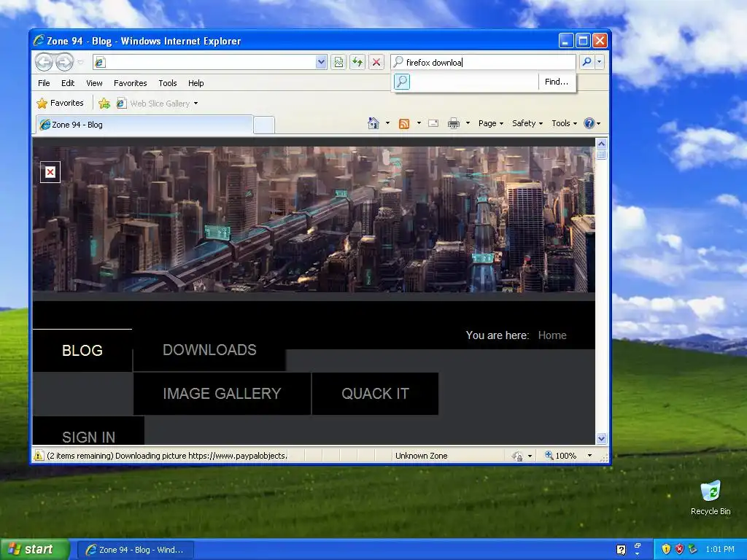The height and width of the screenshot is (560, 747).
Task: Expand the Home button dropdown arrow
Action: tap(387, 123)
